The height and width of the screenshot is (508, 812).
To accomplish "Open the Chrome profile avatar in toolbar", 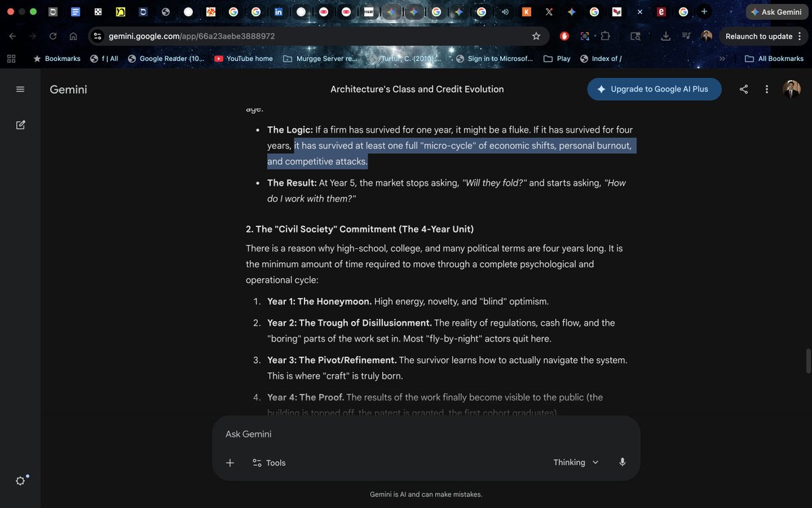I will pyautogui.click(x=706, y=36).
